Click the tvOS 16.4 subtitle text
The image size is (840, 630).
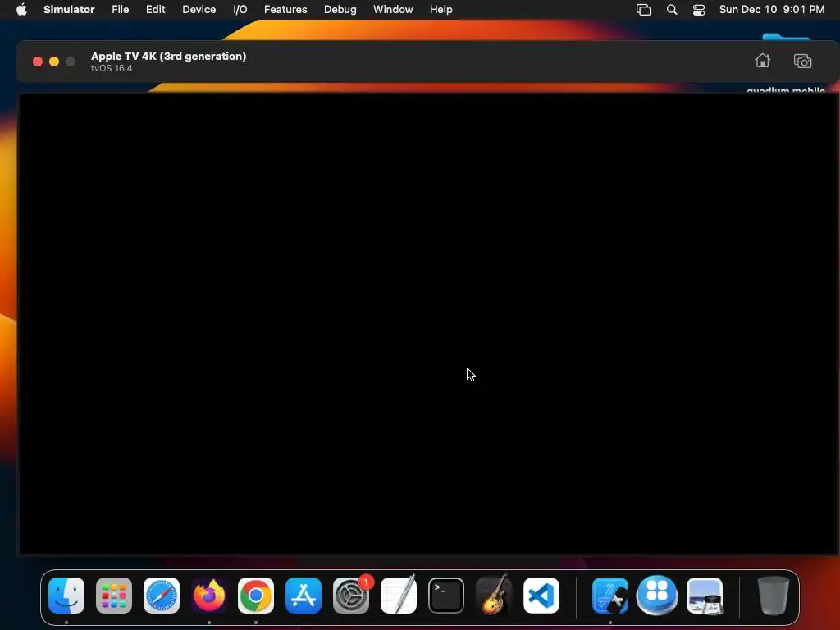point(112,69)
